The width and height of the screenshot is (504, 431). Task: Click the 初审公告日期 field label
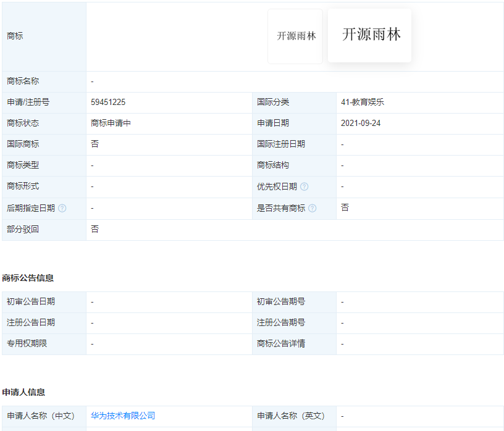point(31,301)
